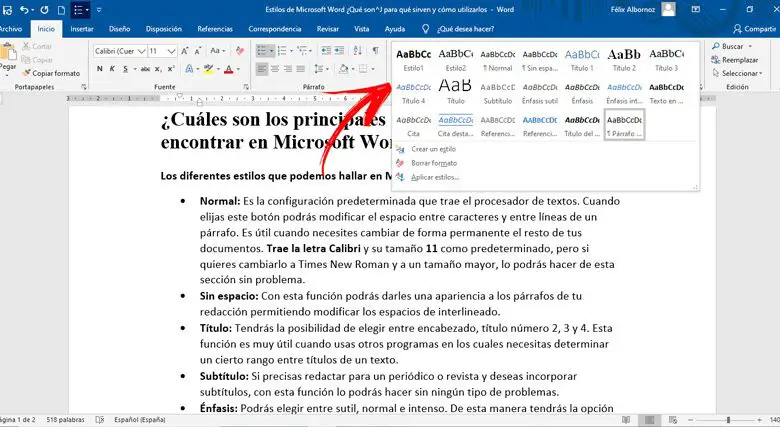Open the Aa change case dropdown

pyautogui.click(x=217, y=51)
